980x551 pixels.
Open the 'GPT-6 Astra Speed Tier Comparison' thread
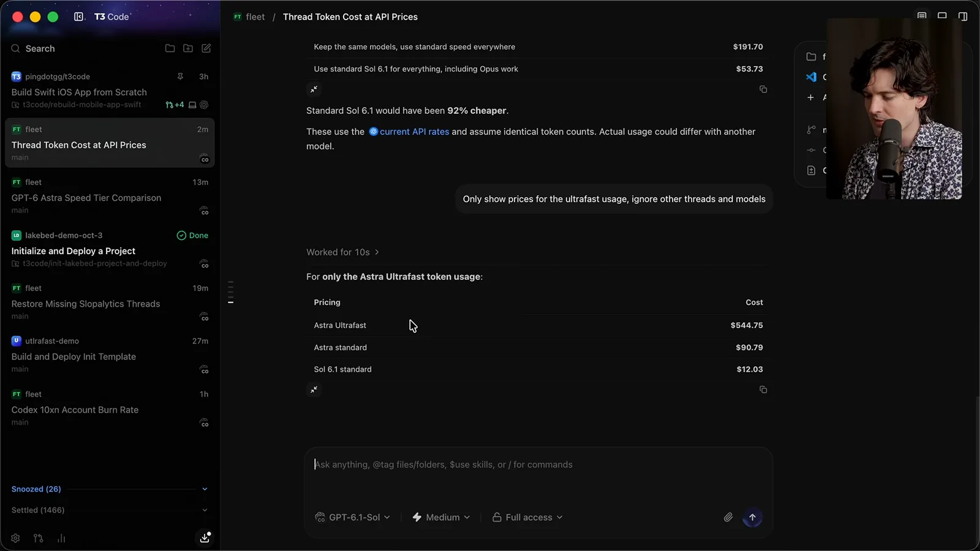[110, 196]
